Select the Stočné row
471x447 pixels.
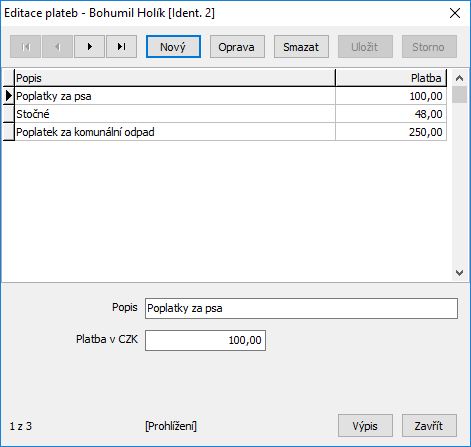[230, 114]
